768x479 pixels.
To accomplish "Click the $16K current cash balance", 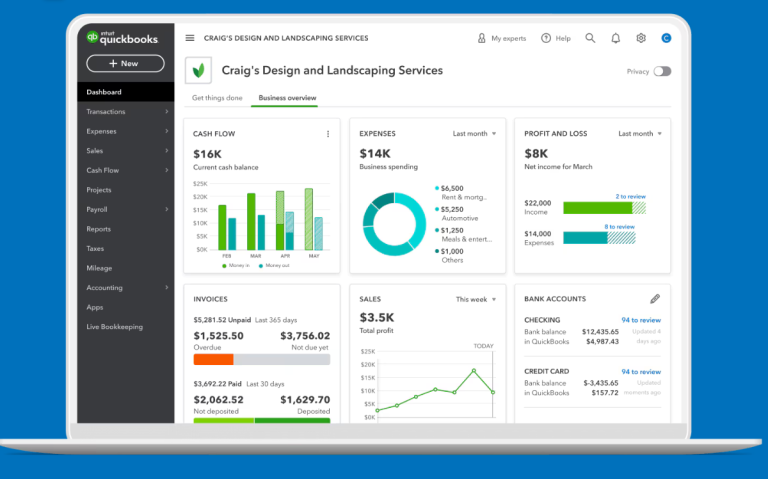I will [208, 154].
